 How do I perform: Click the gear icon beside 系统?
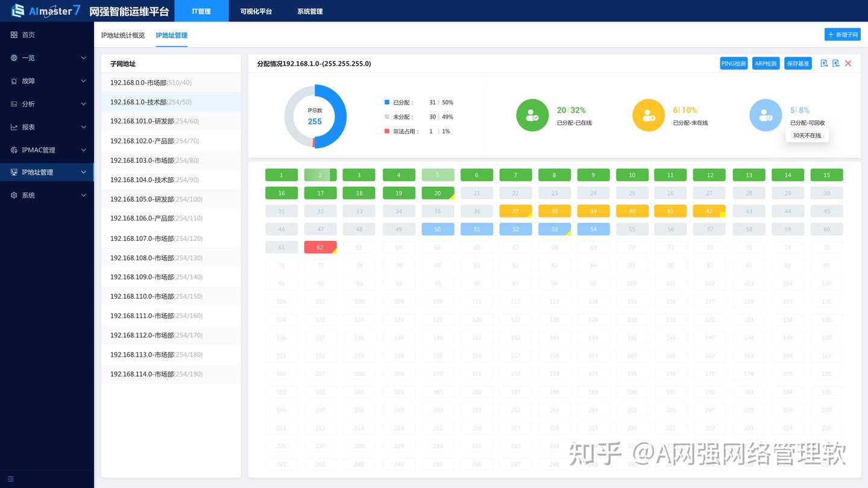pos(14,195)
